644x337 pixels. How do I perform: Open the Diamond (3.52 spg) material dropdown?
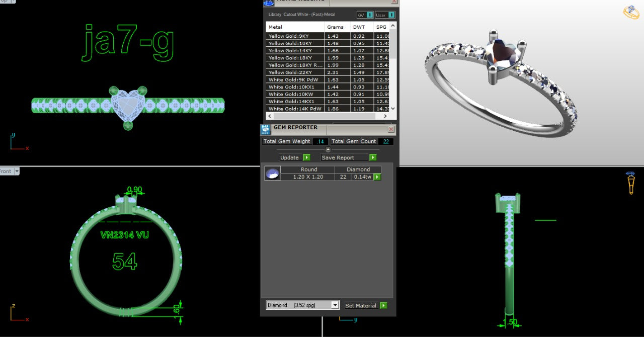335,305
